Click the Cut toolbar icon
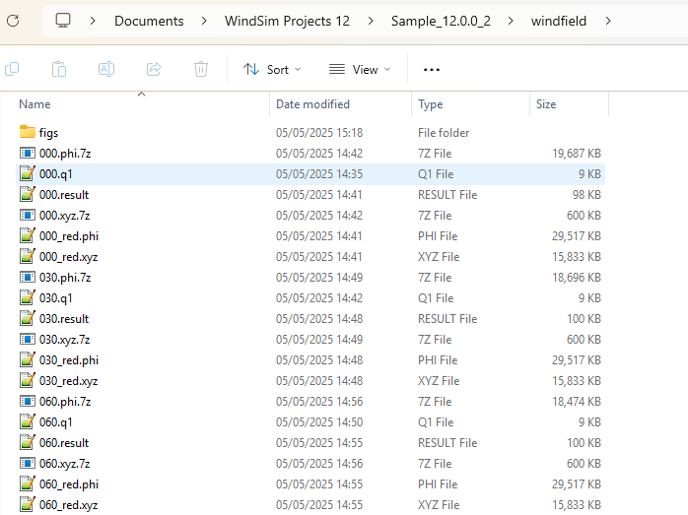This screenshot has width=688, height=515. (x=12, y=69)
